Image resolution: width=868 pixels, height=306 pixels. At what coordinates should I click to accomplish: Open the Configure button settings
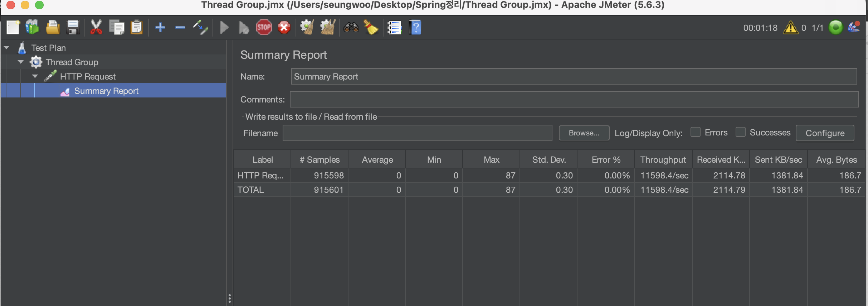coord(825,133)
